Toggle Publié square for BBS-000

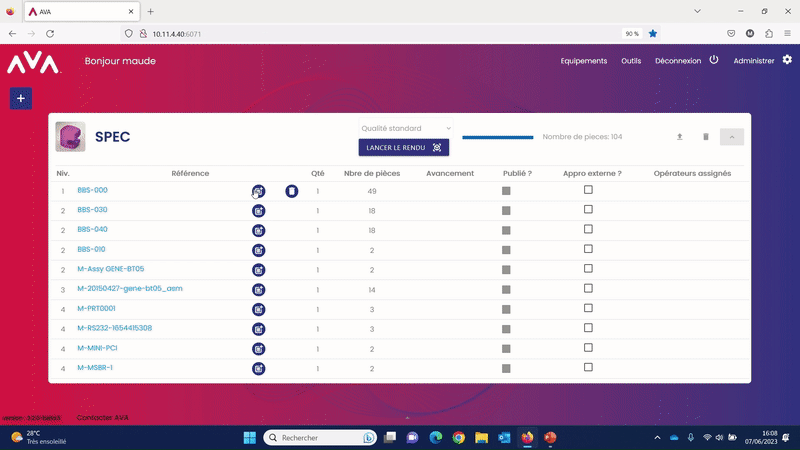coord(506,191)
